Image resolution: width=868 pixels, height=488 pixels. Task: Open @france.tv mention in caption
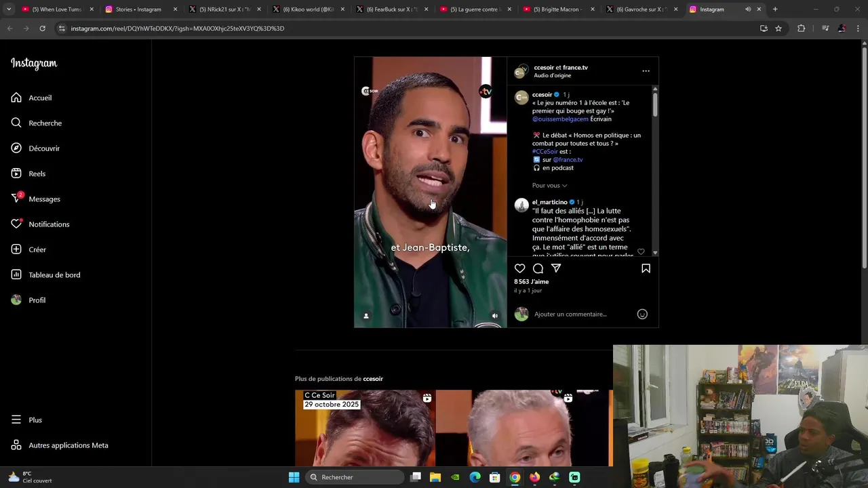[568, 160]
